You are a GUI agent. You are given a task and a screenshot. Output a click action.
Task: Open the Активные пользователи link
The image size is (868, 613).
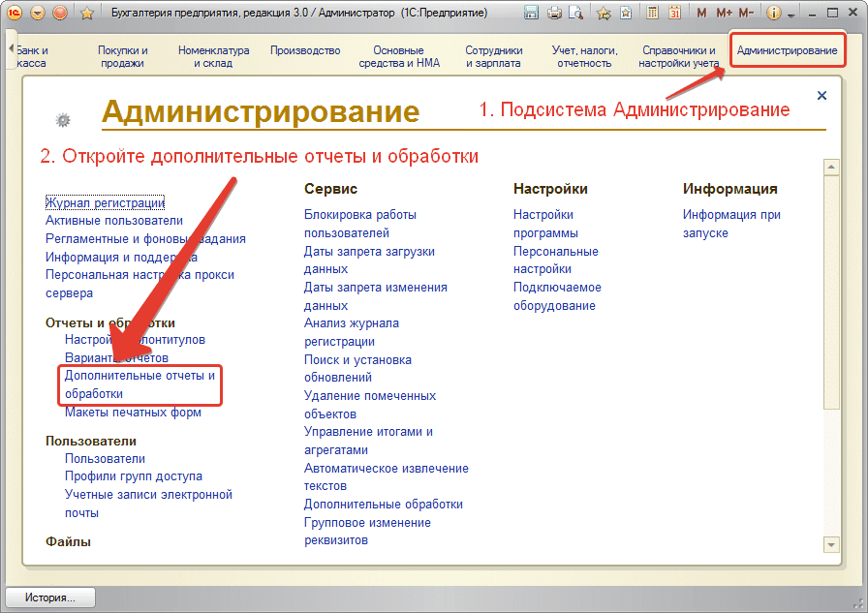[x=114, y=220]
